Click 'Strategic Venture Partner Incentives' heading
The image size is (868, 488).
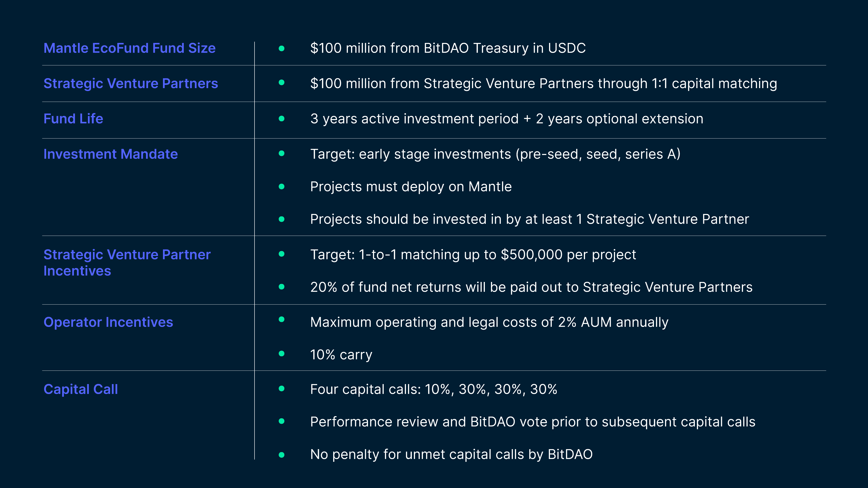tap(127, 263)
